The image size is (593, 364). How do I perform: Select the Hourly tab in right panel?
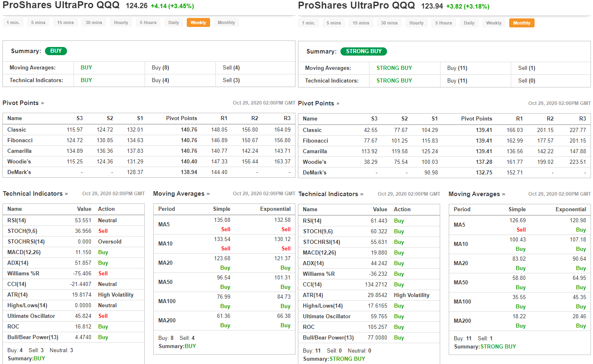click(416, 23)
